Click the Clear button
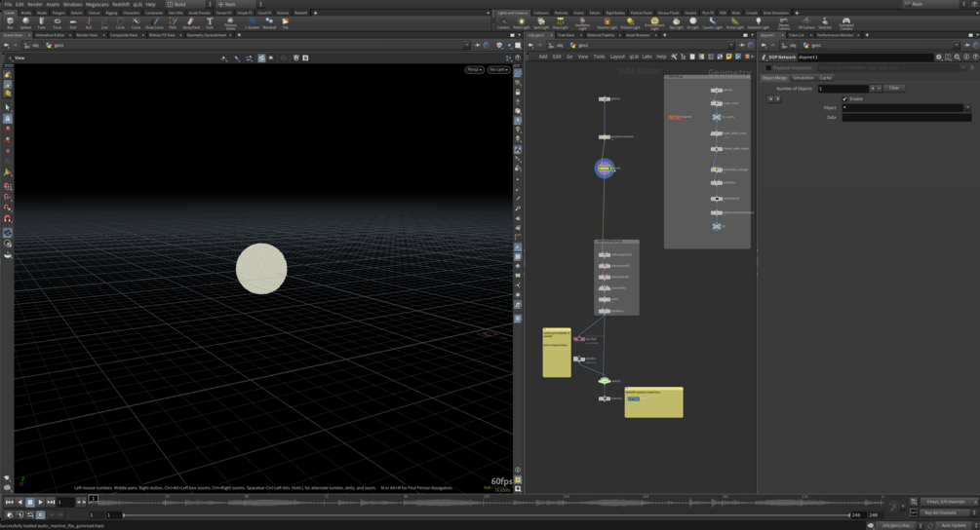This screenshot has width=980, height=530. [x=894, y=88]
